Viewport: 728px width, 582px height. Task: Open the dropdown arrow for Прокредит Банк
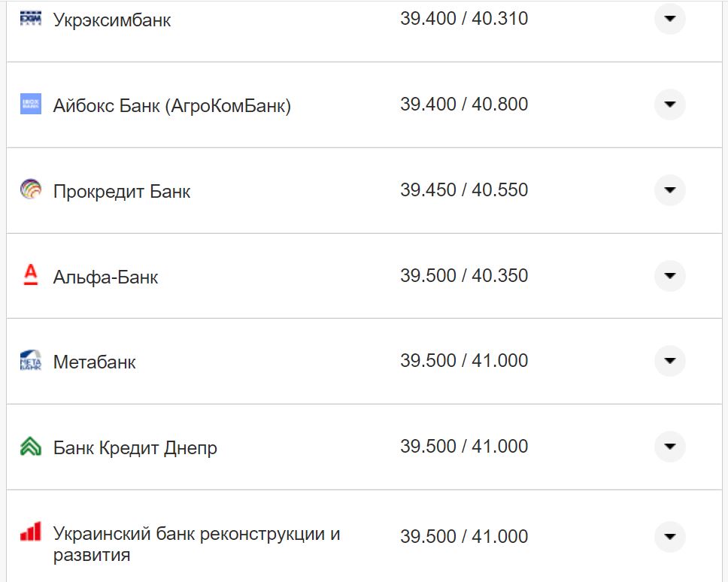(669, 190)
